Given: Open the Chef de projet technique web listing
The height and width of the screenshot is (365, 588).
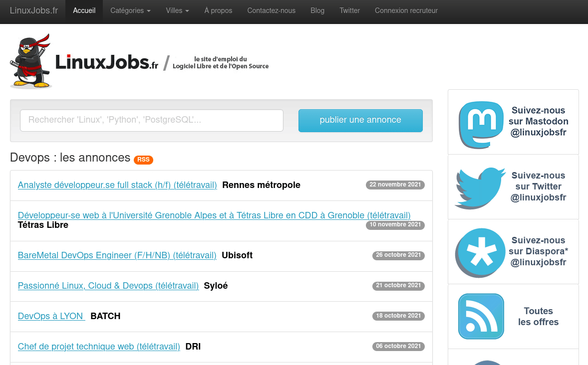Looking at the screenshot, I should pos(99,347).
